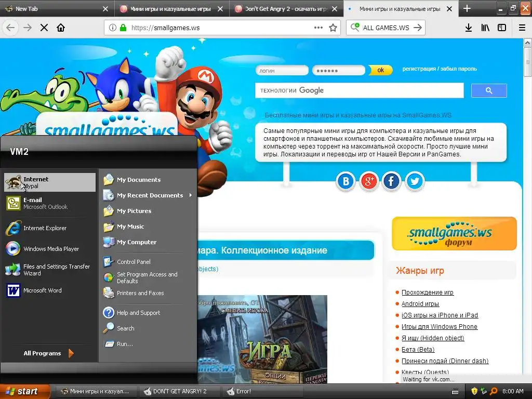Screen dimensions: 532x399
Task: Open My Documents folder
Action: (148, 180)
